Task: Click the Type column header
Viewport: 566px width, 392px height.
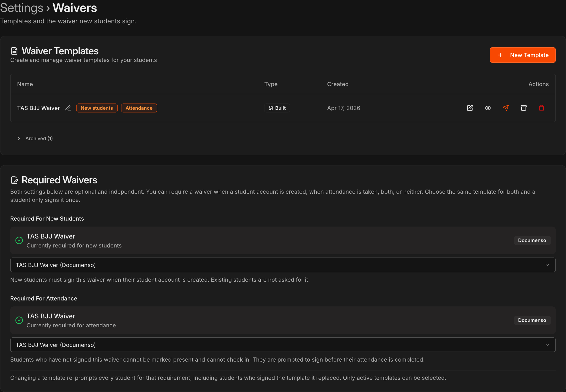Action: [x=271, y=84]
